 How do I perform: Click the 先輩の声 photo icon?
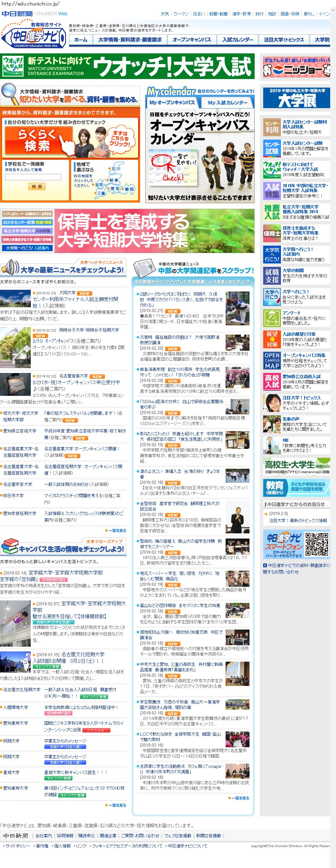272,424
